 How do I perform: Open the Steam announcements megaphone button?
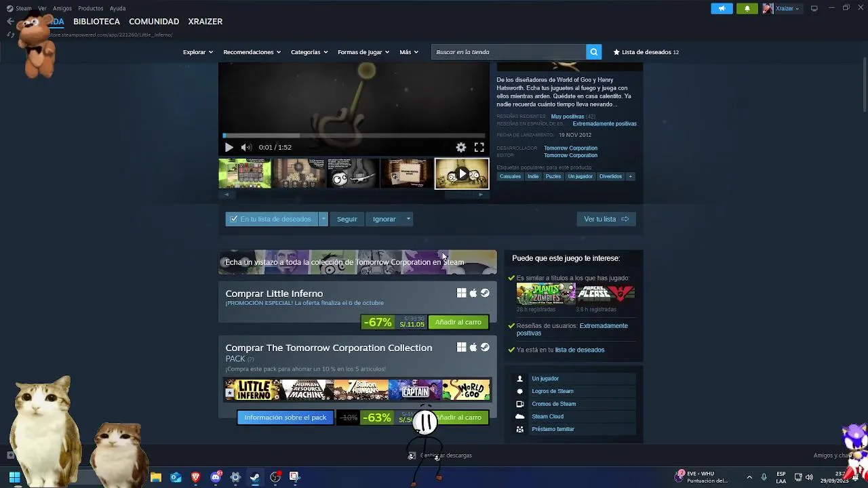coord(722,8)
